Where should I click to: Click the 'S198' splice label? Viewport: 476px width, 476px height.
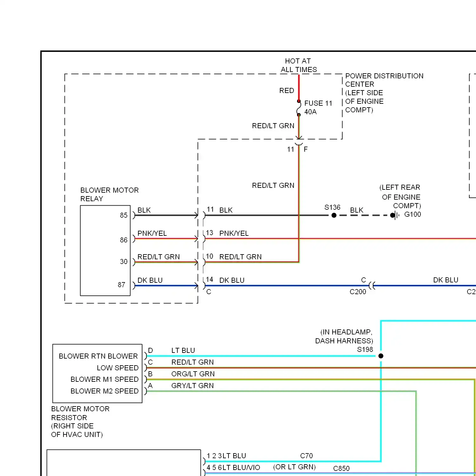point(365,349)
